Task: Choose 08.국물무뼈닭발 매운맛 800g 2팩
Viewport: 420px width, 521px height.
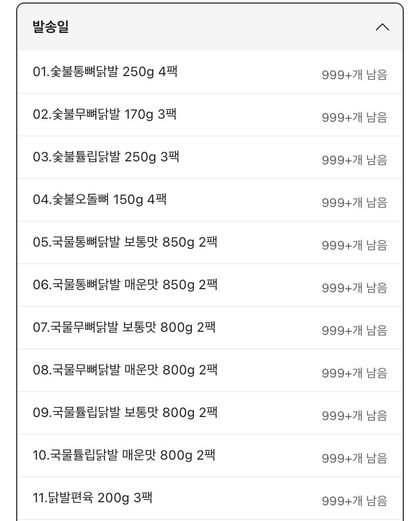Action: (125, 370)
